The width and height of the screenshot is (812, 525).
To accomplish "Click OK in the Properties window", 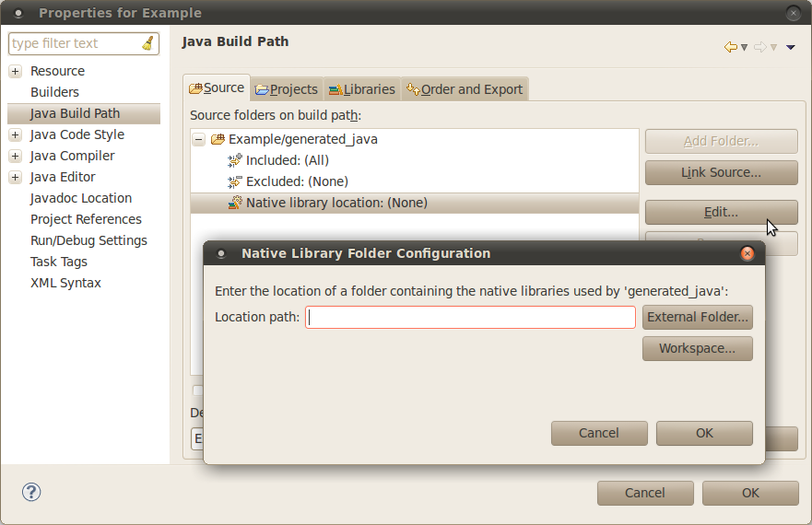I will click(750, 493).
